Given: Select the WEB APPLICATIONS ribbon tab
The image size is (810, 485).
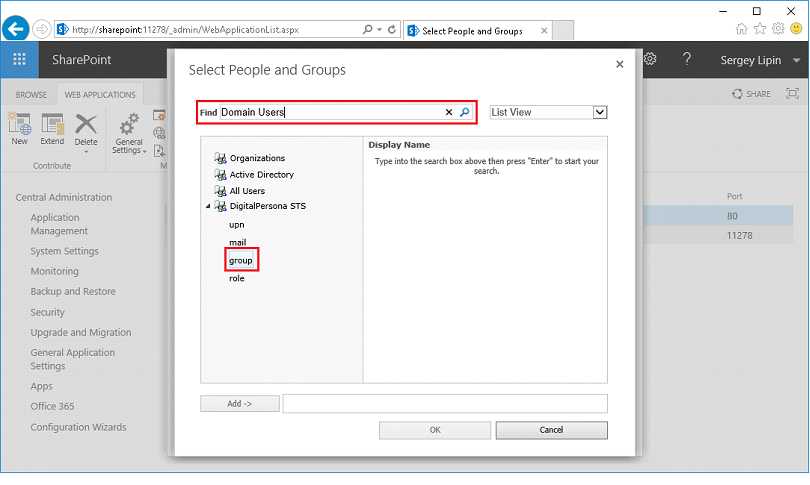Looking at the screenshot, I should click(100, 95).
